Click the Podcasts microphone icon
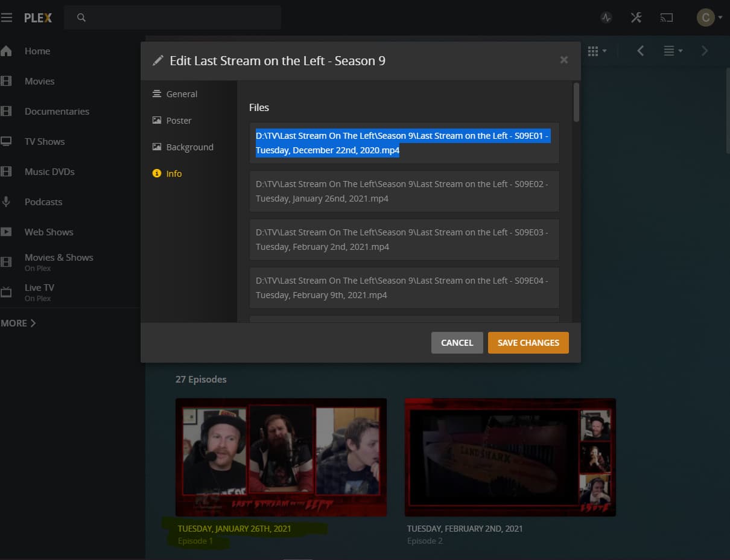The image size is (730, 560). pos(6,202)
